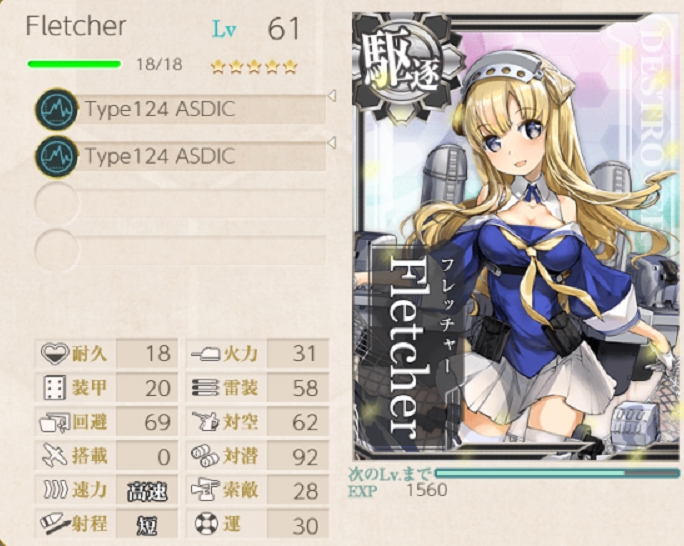Click the EXP progress bar to next level
The image size is (684, 546).
coord(557,474)
